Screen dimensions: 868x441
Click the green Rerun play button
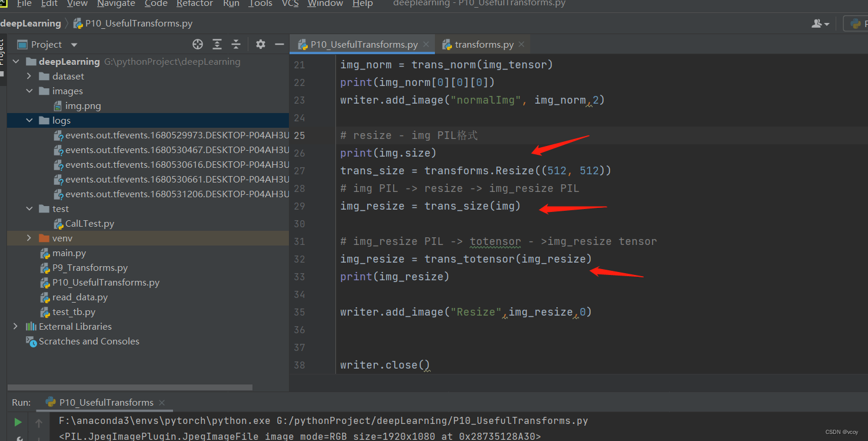click(18, 422)
